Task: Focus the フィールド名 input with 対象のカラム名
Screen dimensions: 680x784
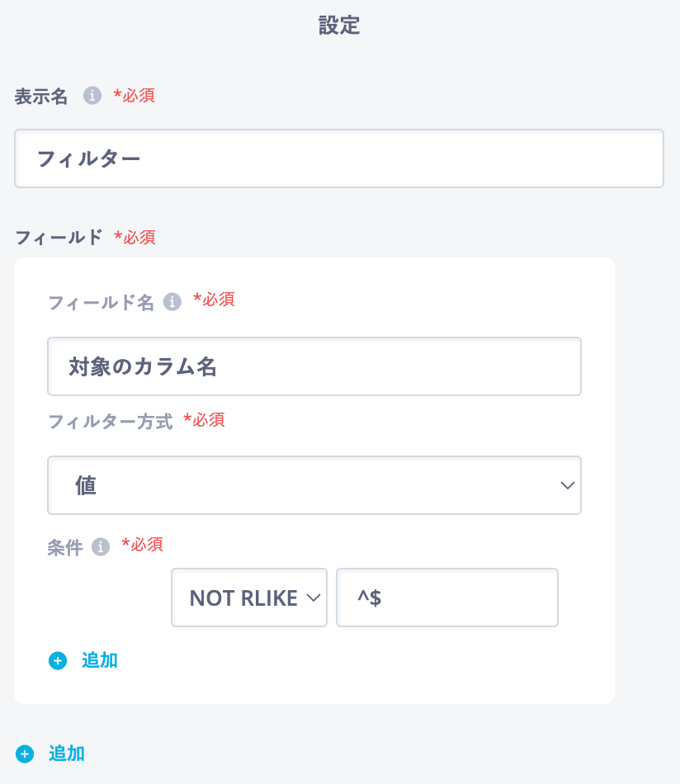Action: [314, 366]
